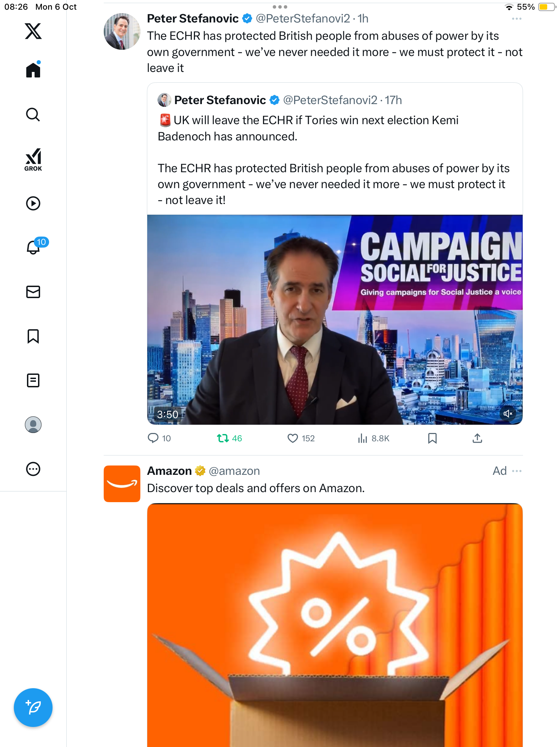This screenshot has height=747, width=560.
Task: Open the Video tab play icon
Action: click(33, 203)
